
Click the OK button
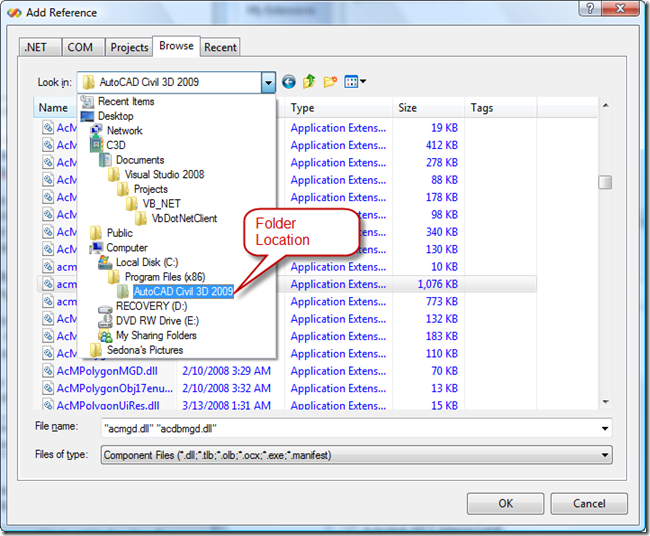[x=505, y=503]
